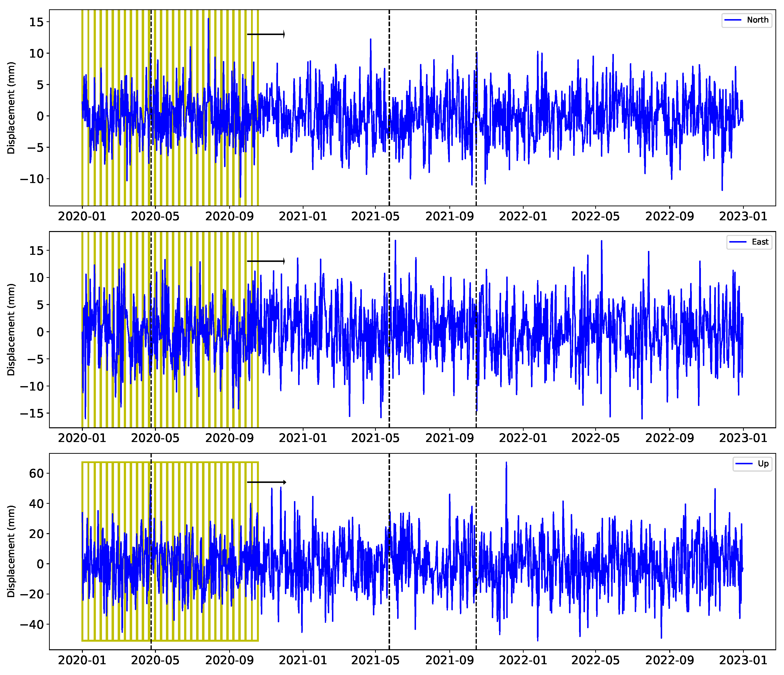Image resolution: width=784 pixels, height=675 pixels.
Task: Select 2020-01 tick label under East plot
Action: (x=82, y=438)
